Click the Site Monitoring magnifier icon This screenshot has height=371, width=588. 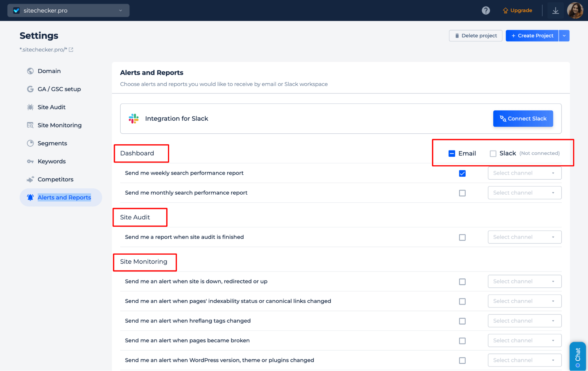(30, 125)
